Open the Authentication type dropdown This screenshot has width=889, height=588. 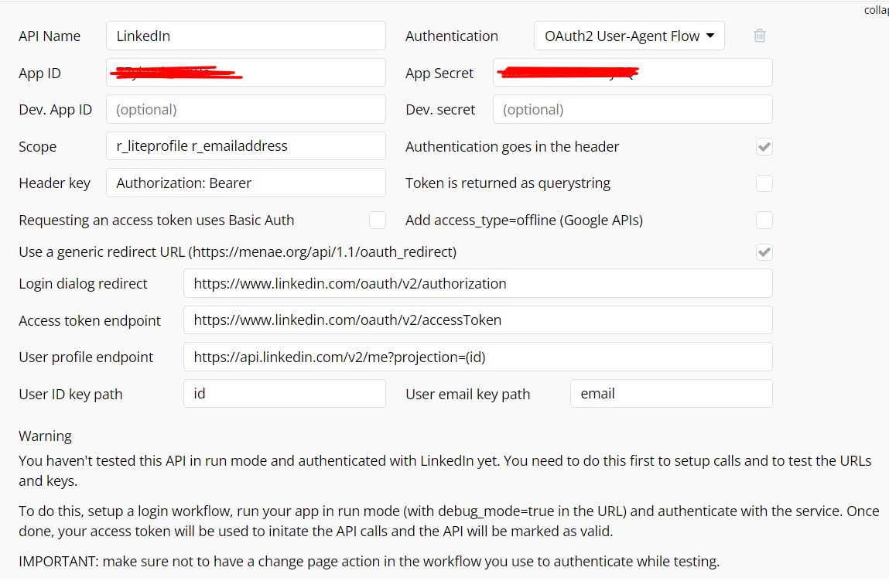629,36
